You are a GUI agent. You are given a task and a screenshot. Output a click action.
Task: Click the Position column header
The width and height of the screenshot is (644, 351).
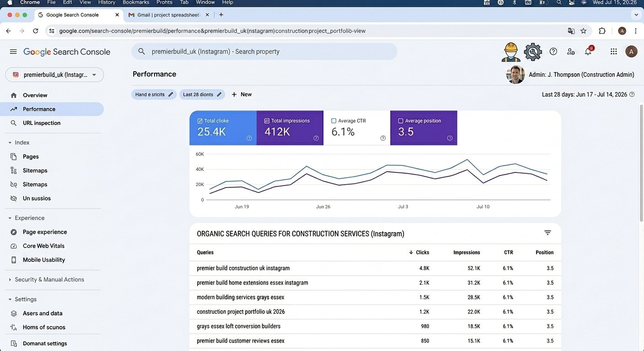tap(544, 252)
